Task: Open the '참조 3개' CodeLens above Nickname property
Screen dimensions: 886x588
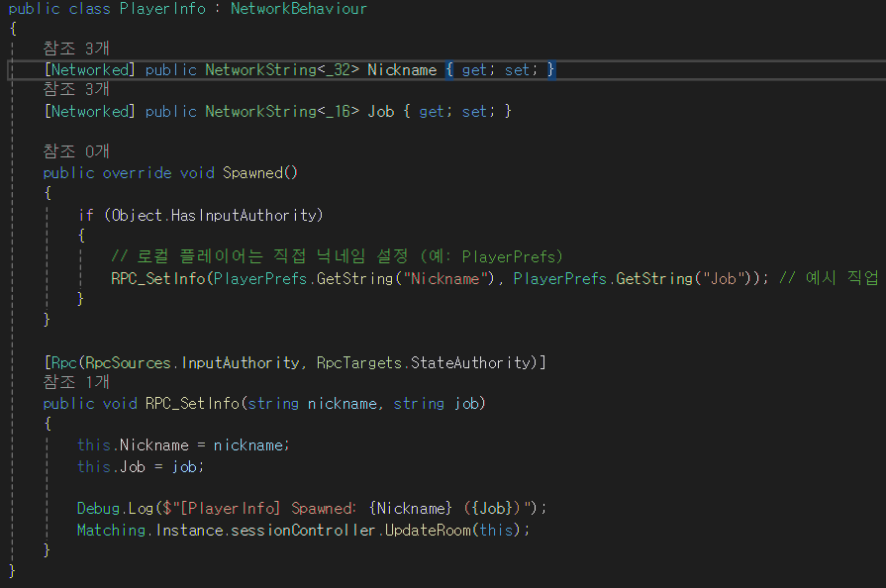Action: [x=76, y=49]
